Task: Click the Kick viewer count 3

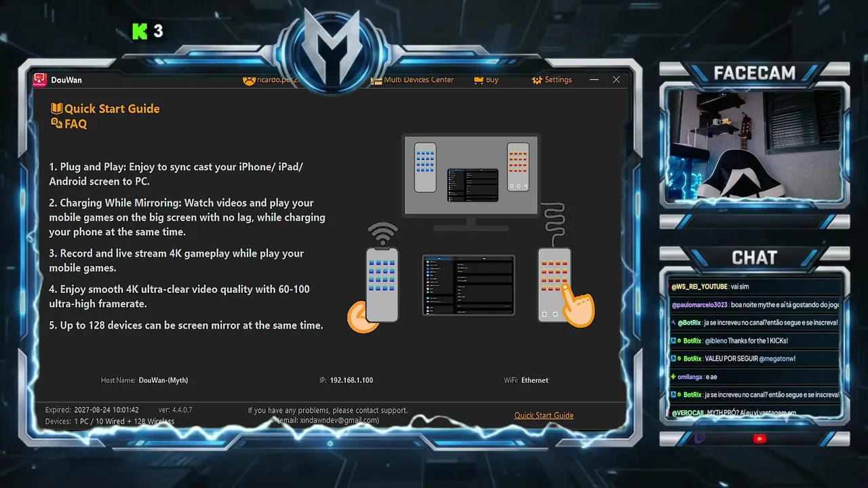Action: (x=158, y=31)
